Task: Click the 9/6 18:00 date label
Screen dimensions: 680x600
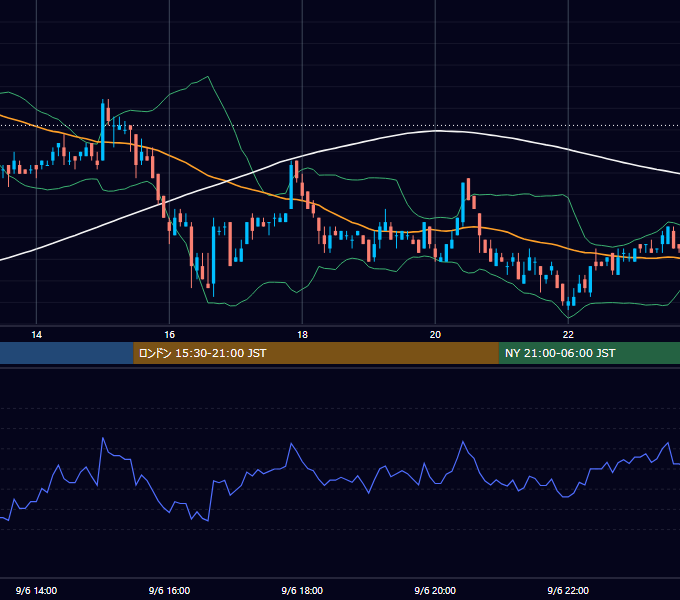Action: point(302,590)
